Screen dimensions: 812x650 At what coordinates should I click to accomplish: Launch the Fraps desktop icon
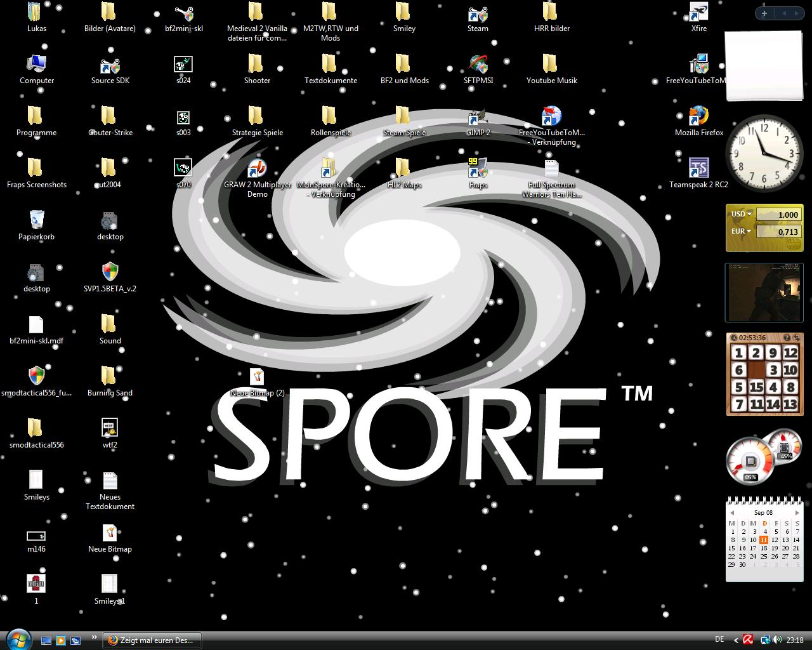[x=478, y=169]
